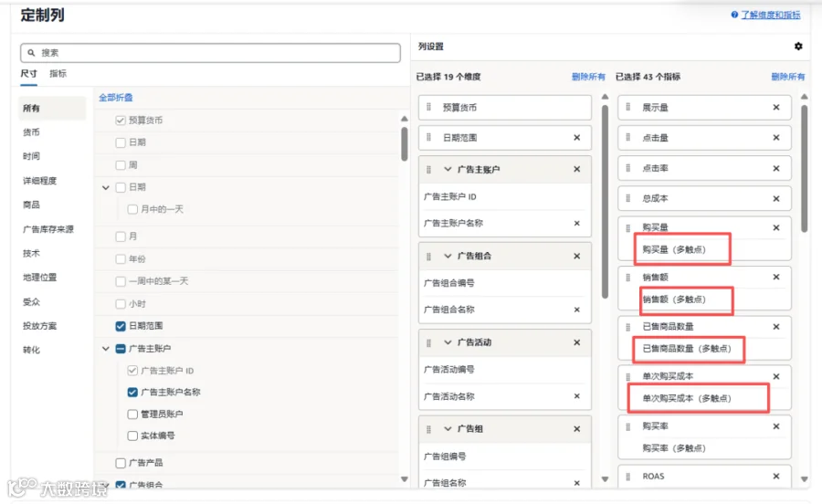Image resolution: width=822 pixels, height=504 pixels.
Task: Remove 广告活动名称 with its X
Action: coord(576,396)
